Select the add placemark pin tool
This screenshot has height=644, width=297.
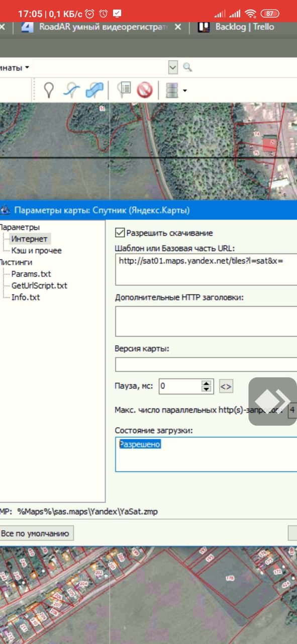tap(49, 90)
